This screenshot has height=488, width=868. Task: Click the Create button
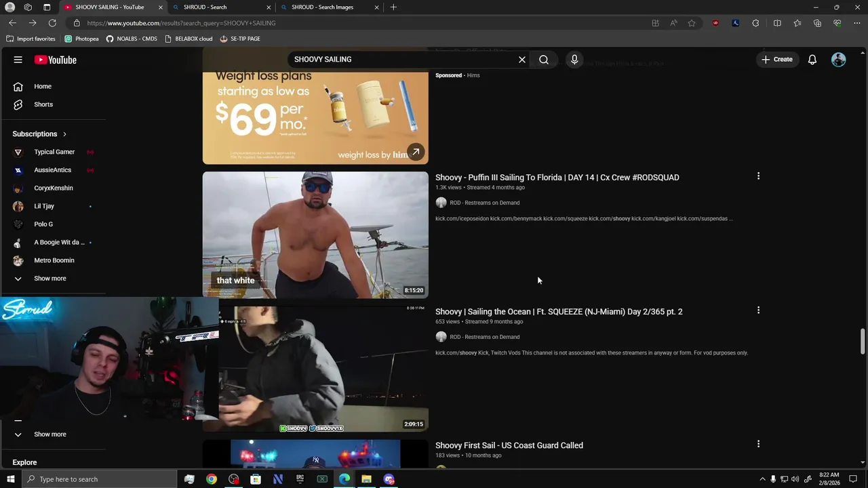[777, 60]
